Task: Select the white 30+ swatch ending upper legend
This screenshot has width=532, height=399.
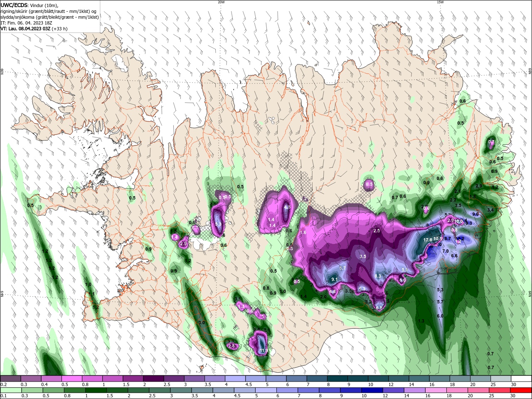Action: click(522, 379)
